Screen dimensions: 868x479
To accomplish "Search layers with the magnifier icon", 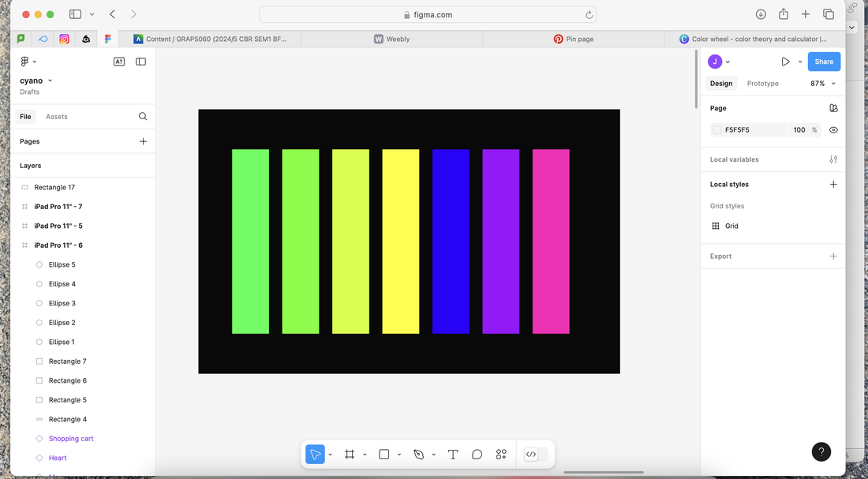I will point(143,116).
